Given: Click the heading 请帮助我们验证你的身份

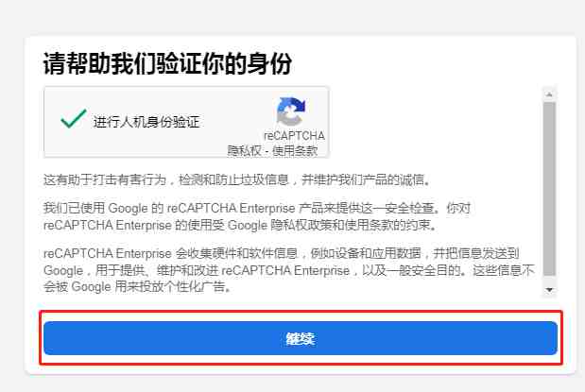Looking at the screenshot, I should click(167, 64).
